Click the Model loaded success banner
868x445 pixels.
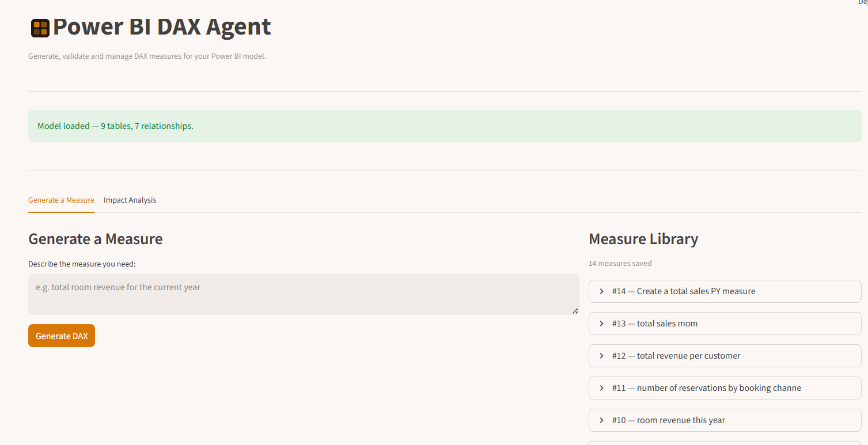[x=115, y=125]
